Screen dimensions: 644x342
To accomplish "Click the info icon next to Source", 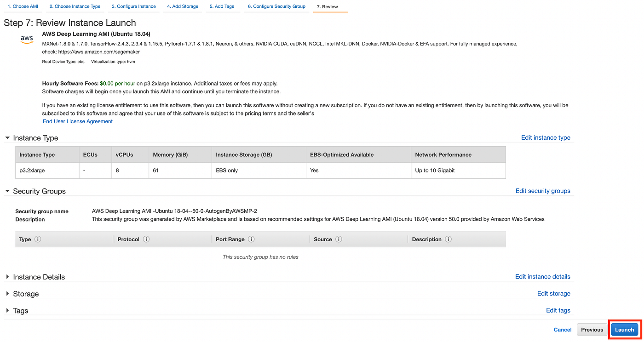I will (x=339, y=239).
